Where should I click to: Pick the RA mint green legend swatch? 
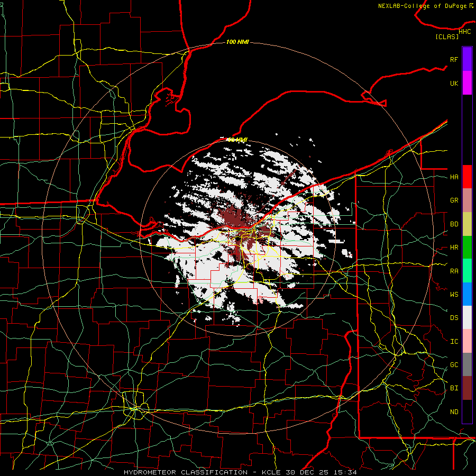467,271
